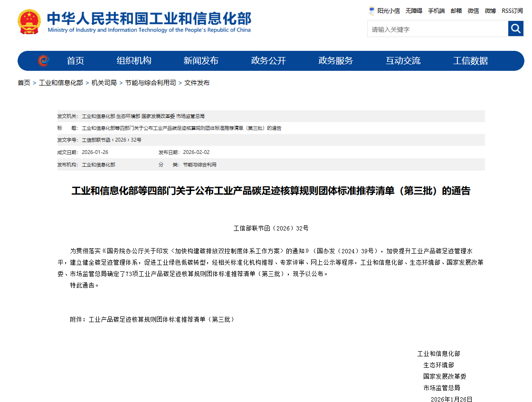
Task: Open the 手机端 mobile version link
Action: click(x=436, y=10)
